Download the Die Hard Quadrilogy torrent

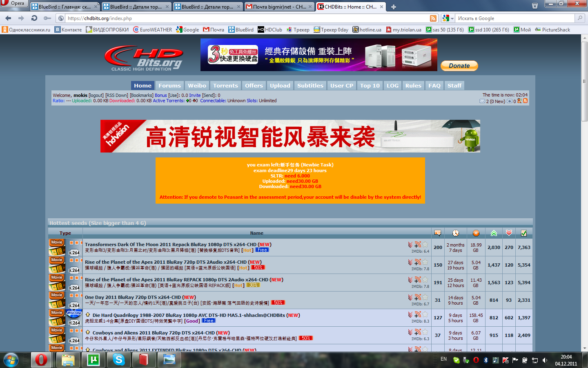click(x=410, y=315)
